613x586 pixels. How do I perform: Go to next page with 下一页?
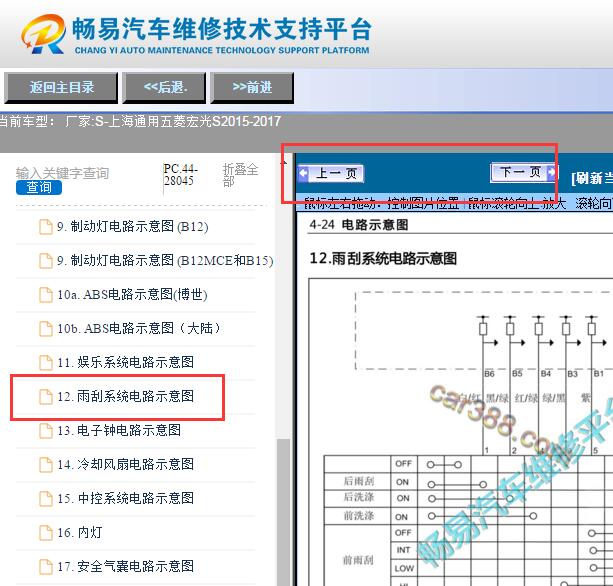(x=524, y=172)
